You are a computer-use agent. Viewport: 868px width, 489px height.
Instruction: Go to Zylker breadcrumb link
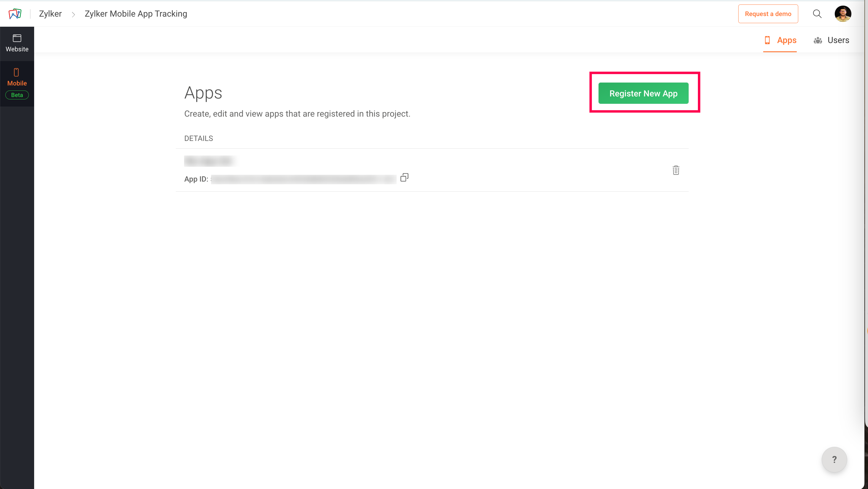[x=50, y=14]
